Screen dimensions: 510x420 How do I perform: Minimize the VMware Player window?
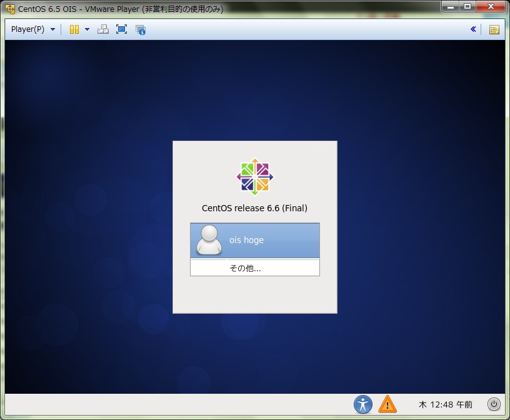click(451, 6)
